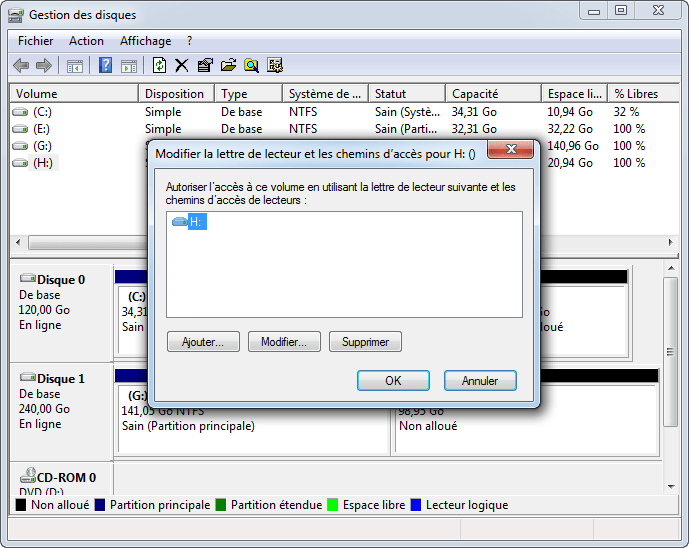Click the dark blue Partition principale swatch
Viewport: 689px width, 548px height.
[x=100, y=505]
